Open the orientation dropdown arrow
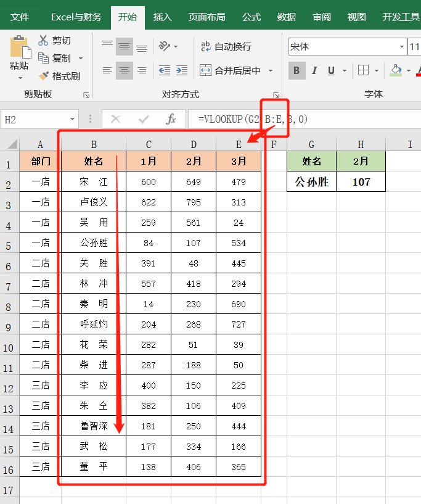This screenshot has width=421, height=504. click(176, 47)
